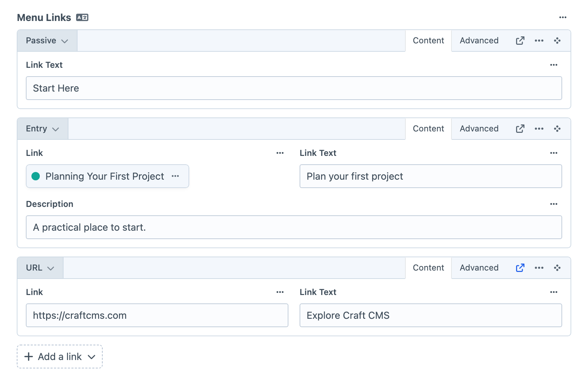The height and width of the screenshot is (381, 588).
Task: Open the URL link in a new window
Action: click(x=520, y=268)
